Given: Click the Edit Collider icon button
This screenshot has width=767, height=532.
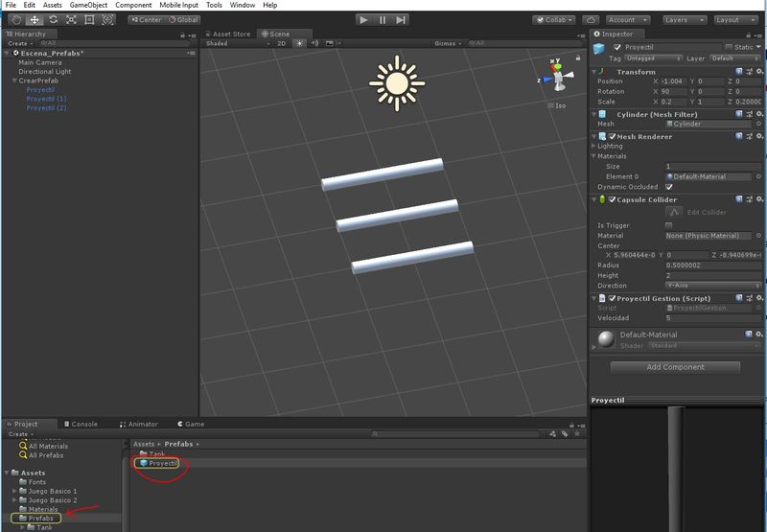Looking at the screenshot, I should pos(674,212).
